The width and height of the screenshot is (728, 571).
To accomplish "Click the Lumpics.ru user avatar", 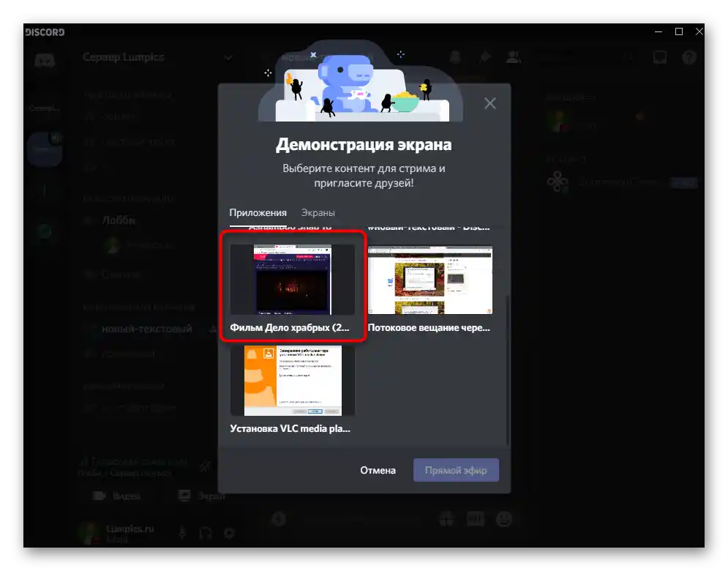I will [x=89, y=533].
